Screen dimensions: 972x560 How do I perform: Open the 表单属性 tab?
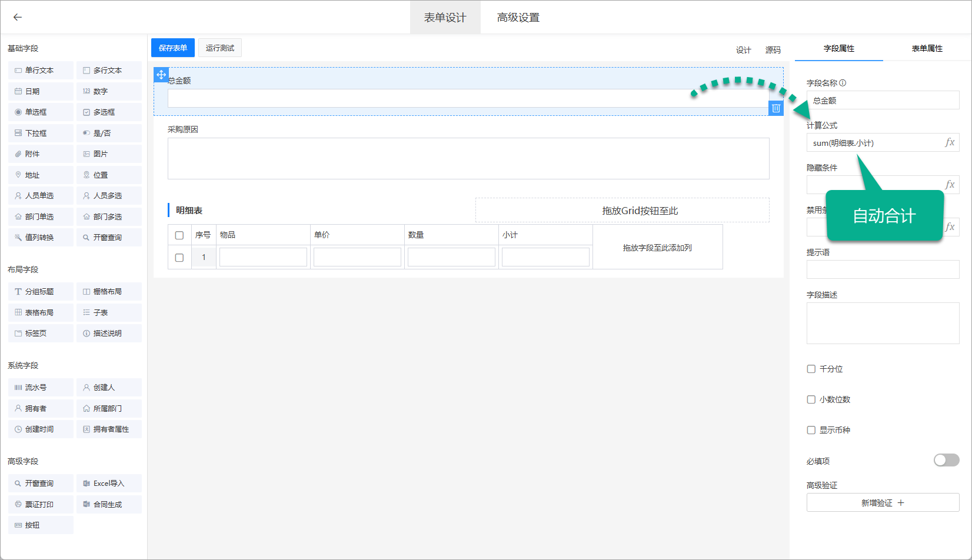(927, 48)
